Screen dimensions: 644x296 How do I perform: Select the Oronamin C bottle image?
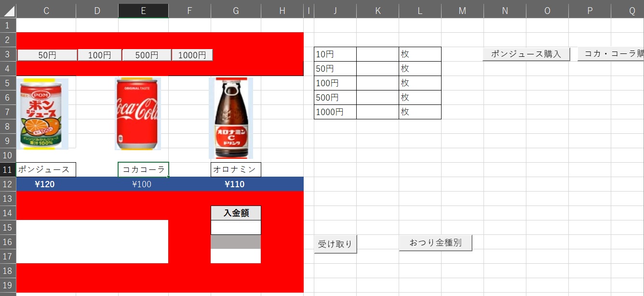tap(231, 118)
